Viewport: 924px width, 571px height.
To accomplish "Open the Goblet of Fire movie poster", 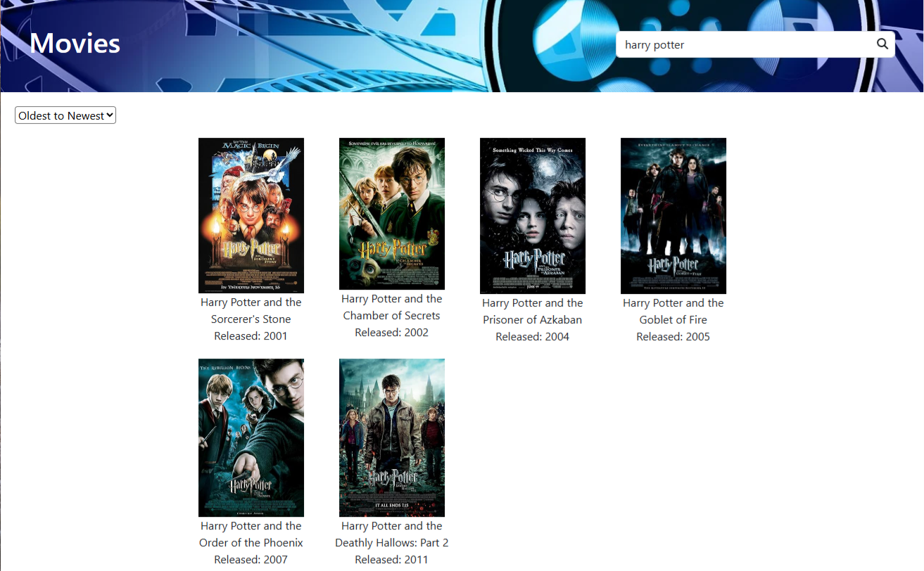I will (673, 216).
